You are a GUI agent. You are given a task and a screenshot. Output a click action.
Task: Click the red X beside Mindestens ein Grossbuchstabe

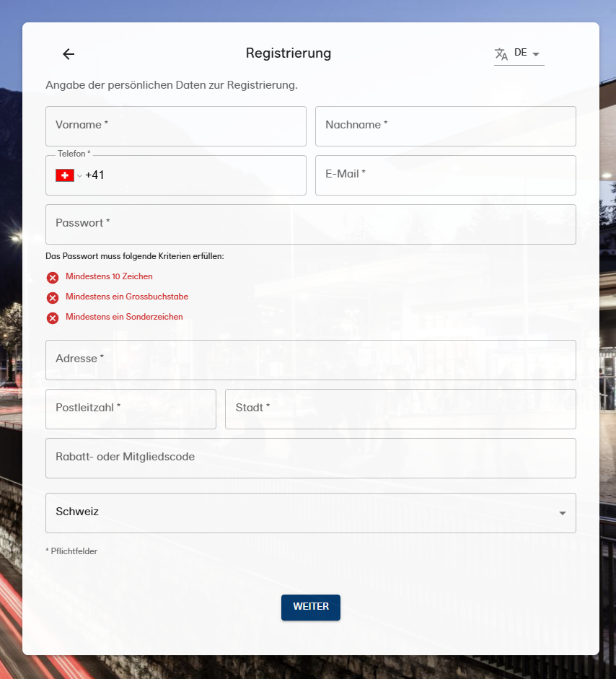click(53, 298)
